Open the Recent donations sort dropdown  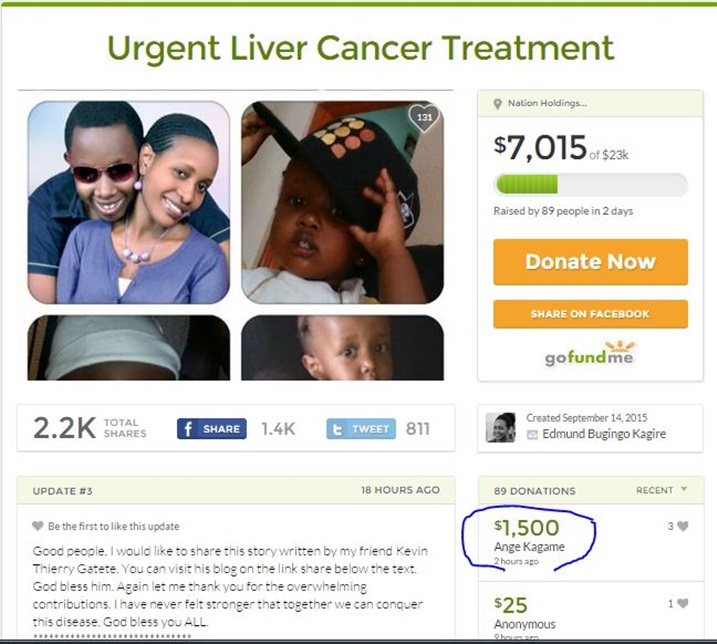(x=662, y=490)
